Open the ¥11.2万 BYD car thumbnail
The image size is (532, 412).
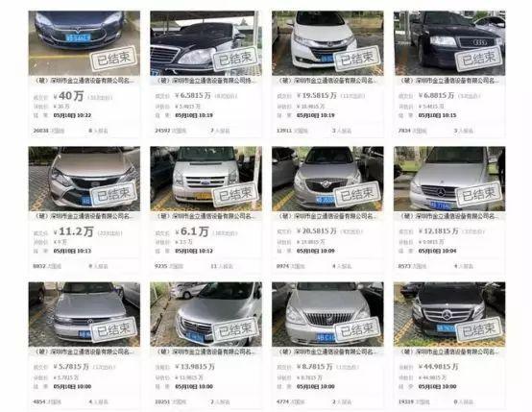(x=85, y=179)
